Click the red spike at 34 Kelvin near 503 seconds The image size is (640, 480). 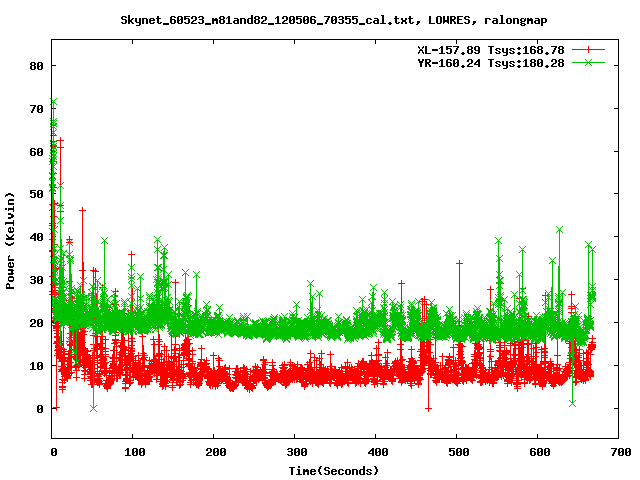459,263
